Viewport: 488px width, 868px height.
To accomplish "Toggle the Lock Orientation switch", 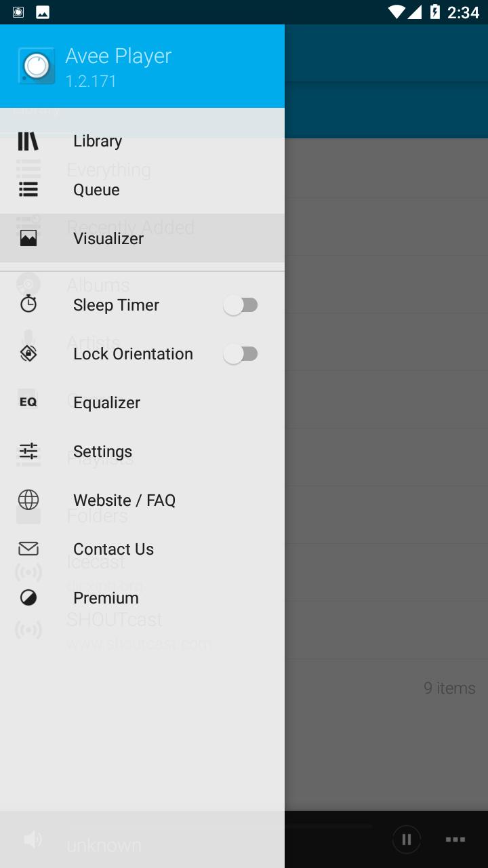I will pyautogui.click(x=241, y=354).
